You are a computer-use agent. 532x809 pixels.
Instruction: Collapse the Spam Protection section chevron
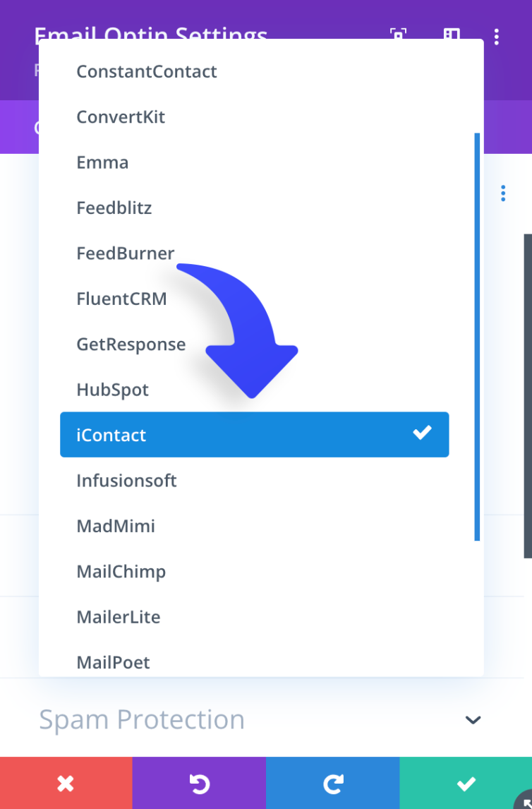pyautogui.click(x=473, y=720)
